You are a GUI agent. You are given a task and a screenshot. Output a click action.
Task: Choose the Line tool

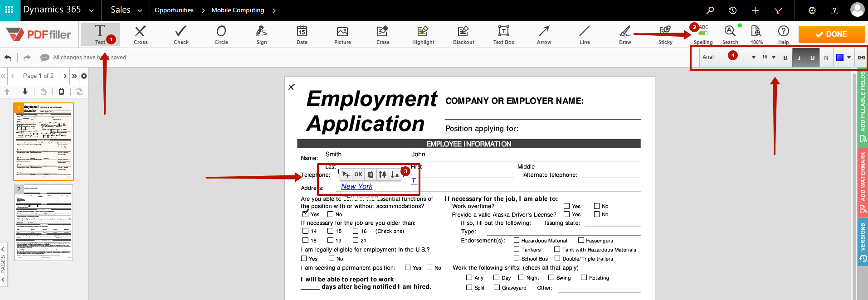coord(585,34)
